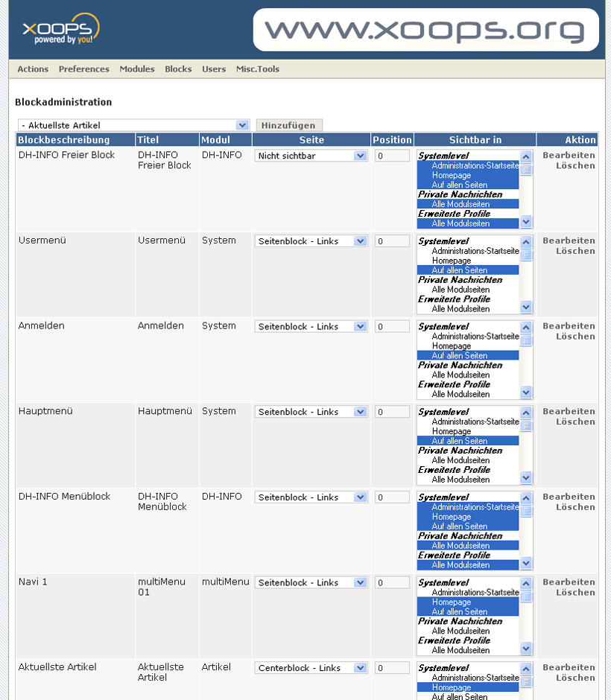Click Löschen for Usermenü block
611x700 pixels.
576,251
